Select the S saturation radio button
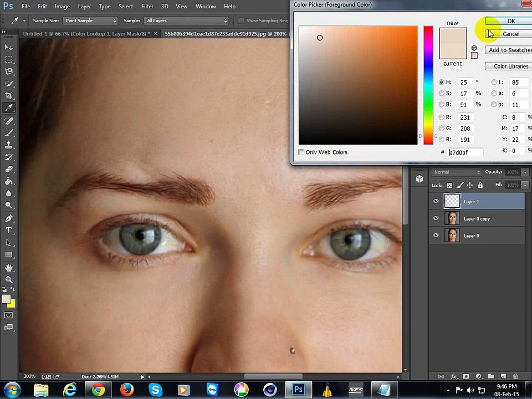 pos(442,94)
